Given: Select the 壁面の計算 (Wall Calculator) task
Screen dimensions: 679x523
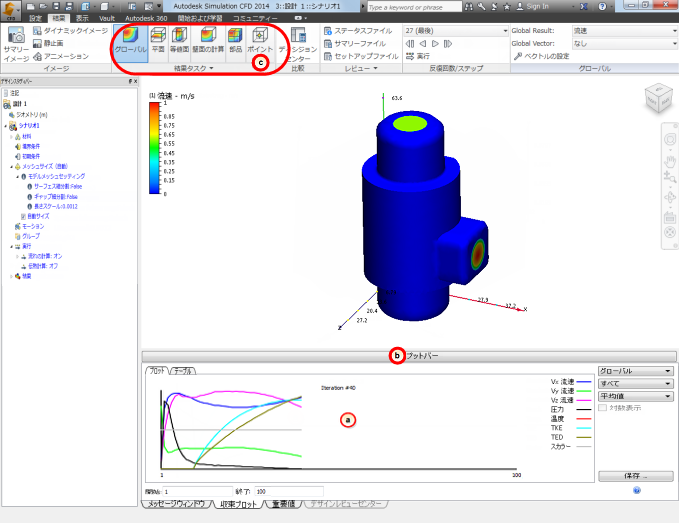Looking at the screenshot, I should [208, 40].
